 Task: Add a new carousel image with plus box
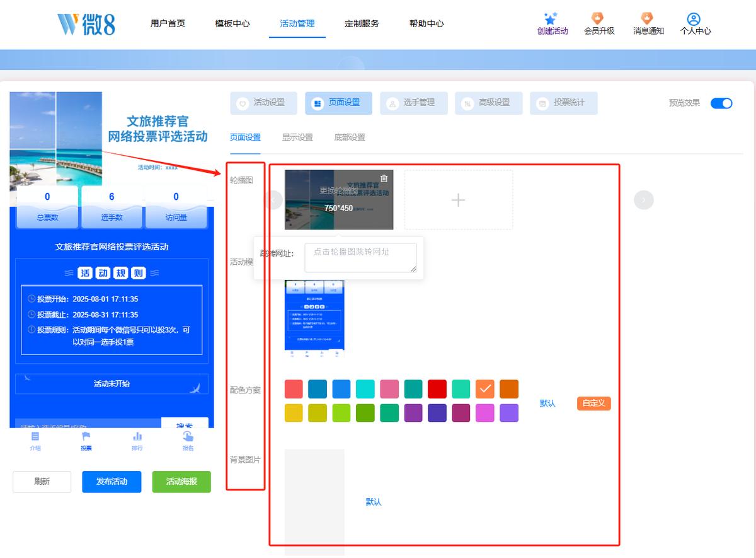click(x=459, y=200)
